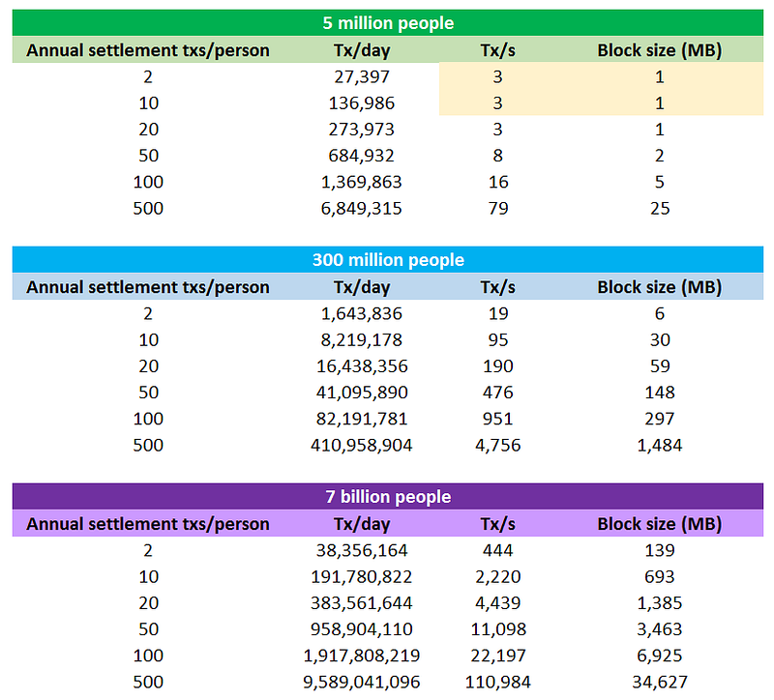The image size is (774, 700).
Task: Click the 1,917,808,219 cell
Action: 362,656
